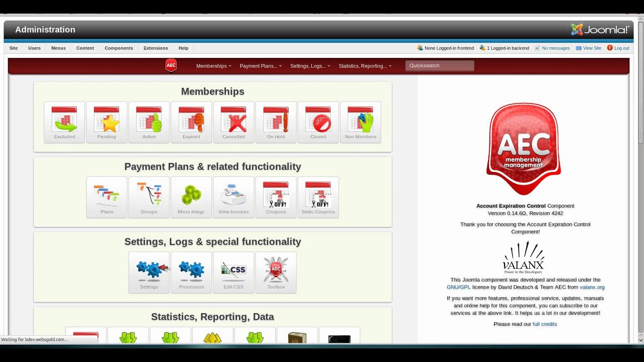Open Non Members icon
Viewport: 644px width, 362px height.
(360, 122)
